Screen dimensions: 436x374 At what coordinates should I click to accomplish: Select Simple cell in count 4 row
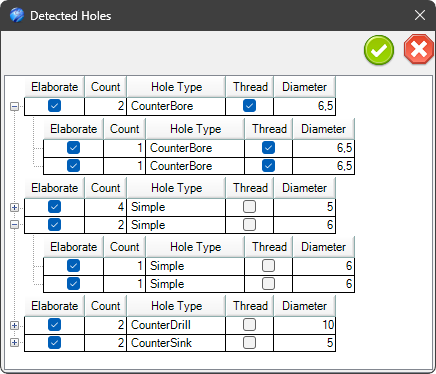pos(176,207)
